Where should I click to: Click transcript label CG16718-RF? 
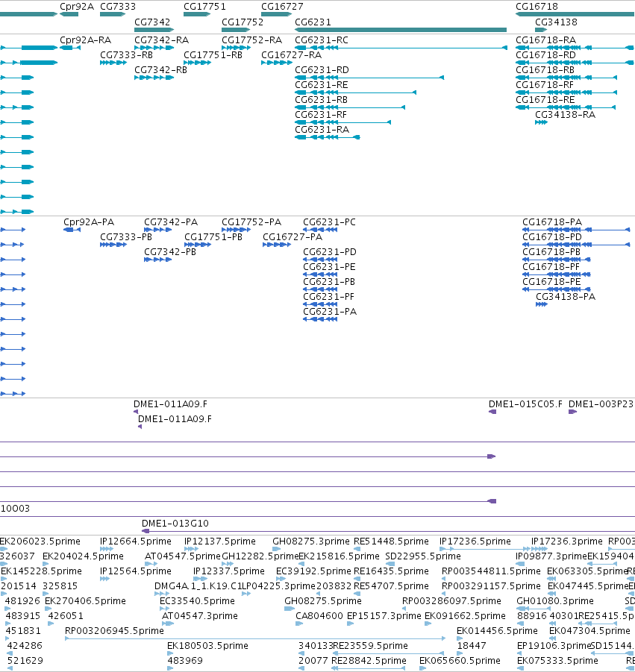545,85
